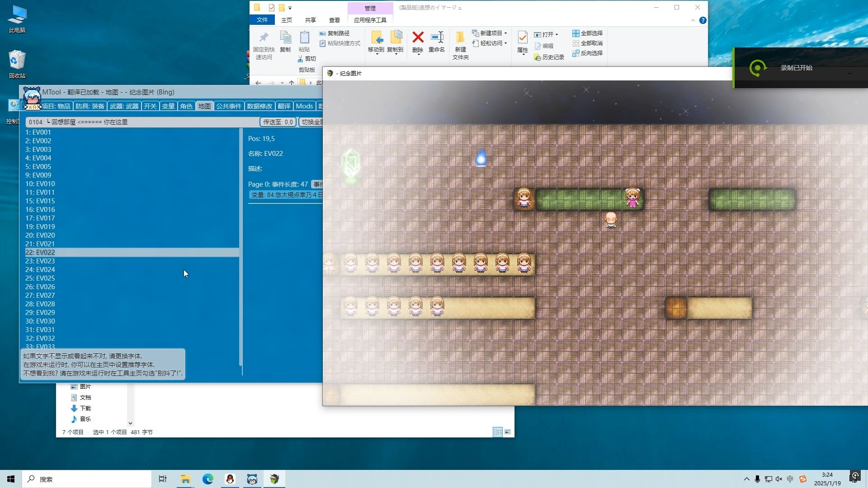Select EV010 in event list
868x488 pixels.
(132, 184)
